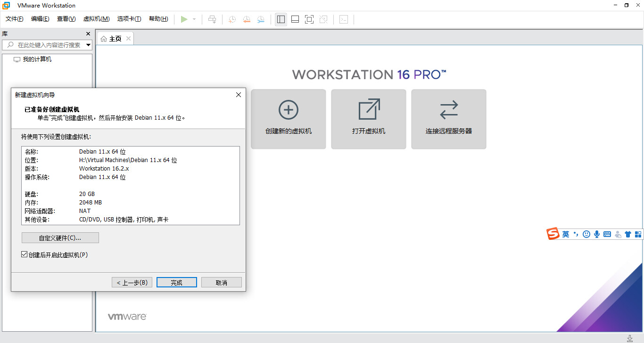The image size is (644, 343).
Task: Open the power options dropdown arrow
Action: 194,19
